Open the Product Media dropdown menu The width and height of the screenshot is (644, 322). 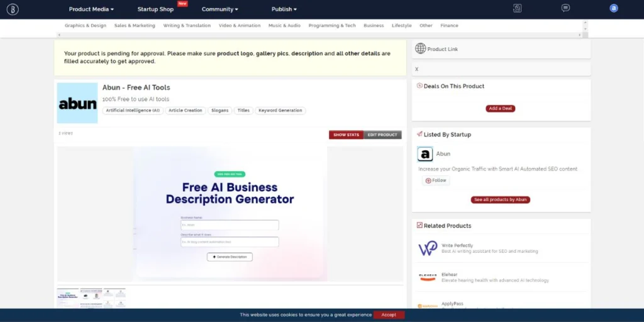(91, 9)
